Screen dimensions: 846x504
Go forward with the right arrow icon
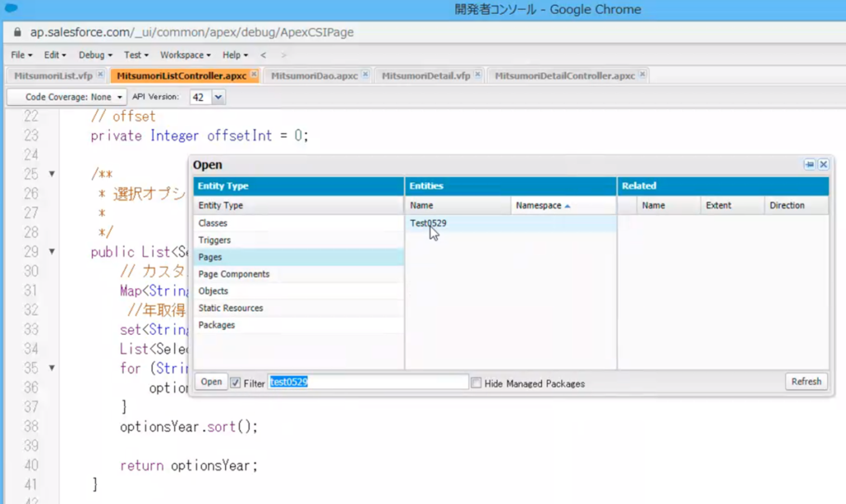283,55
